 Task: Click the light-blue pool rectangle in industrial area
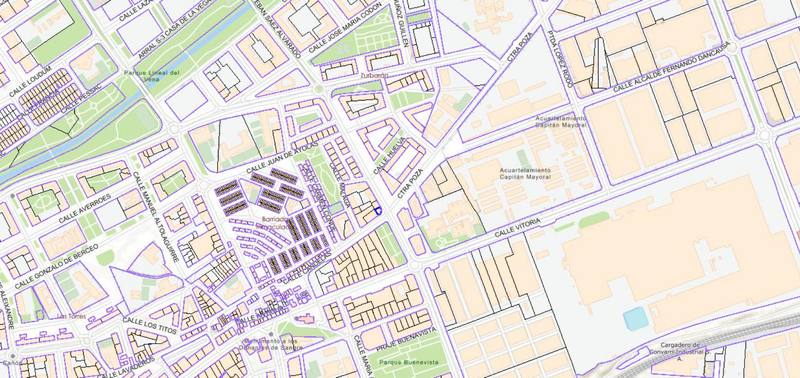tap(636, 318)
